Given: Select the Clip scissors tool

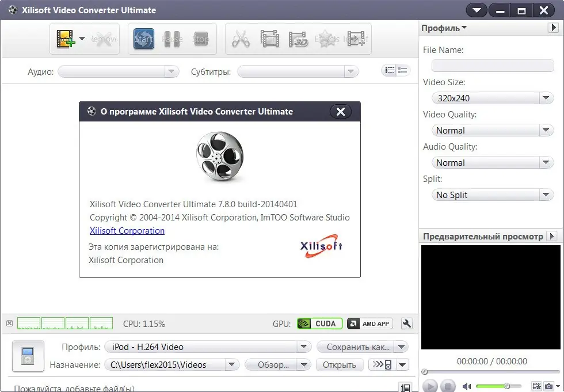Looking at the screenshot, I should 241,39.
